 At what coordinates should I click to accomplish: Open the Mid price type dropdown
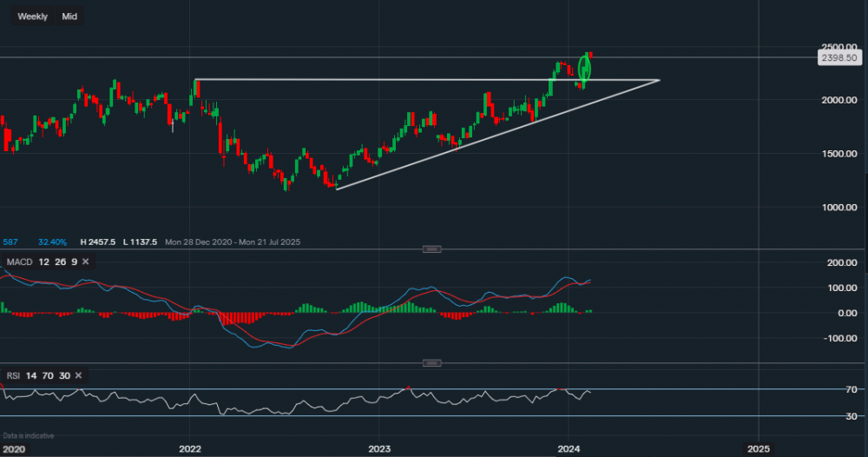pyautogui.click(x=69, y=17)
